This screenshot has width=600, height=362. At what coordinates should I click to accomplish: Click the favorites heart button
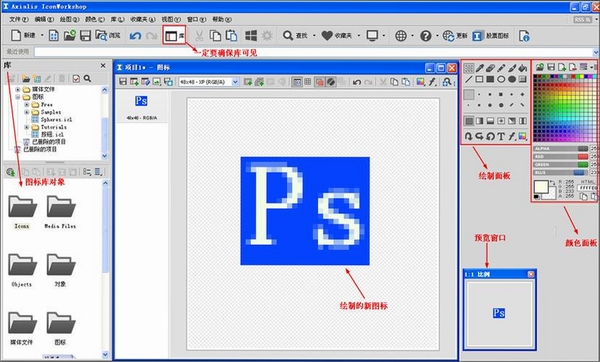337,36
